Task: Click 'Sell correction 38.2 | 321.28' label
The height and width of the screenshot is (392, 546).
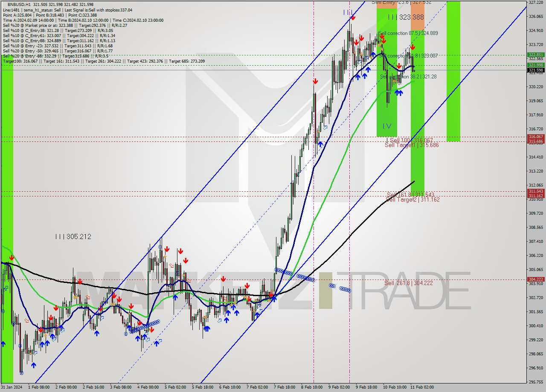Action: coord(408,77)
